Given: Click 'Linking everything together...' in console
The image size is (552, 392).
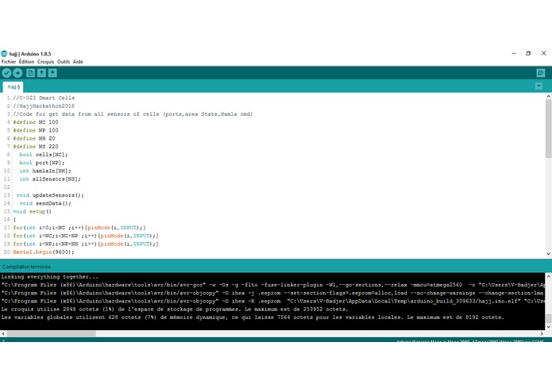Looking at the screenshot, I should [49, 277].
